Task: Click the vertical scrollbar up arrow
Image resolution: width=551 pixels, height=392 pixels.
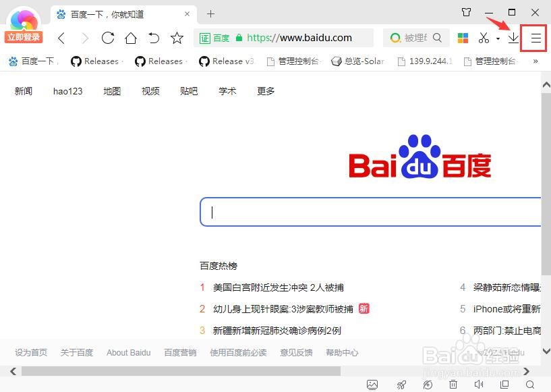Action: [546, 85]
